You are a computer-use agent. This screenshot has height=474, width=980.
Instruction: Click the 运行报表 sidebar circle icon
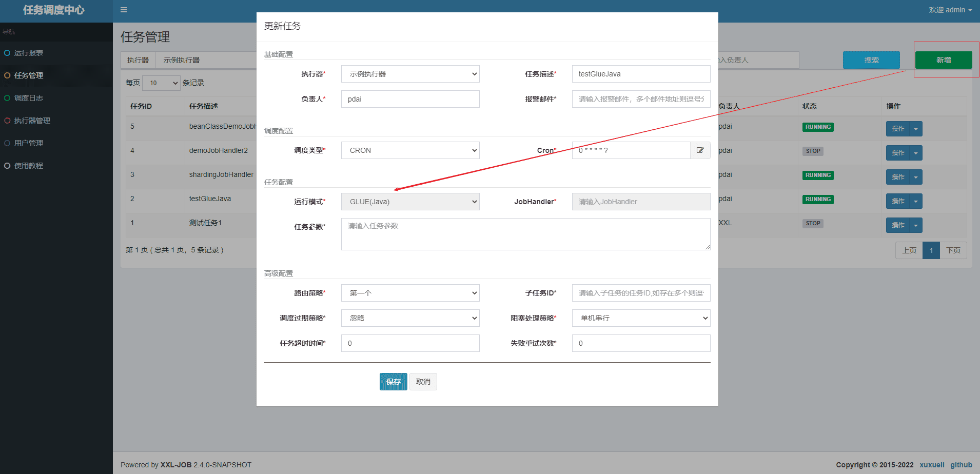[7, 53]
